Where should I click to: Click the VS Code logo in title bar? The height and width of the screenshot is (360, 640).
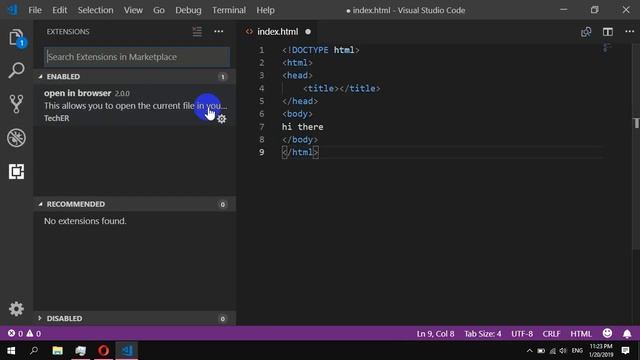coord(12,10)
